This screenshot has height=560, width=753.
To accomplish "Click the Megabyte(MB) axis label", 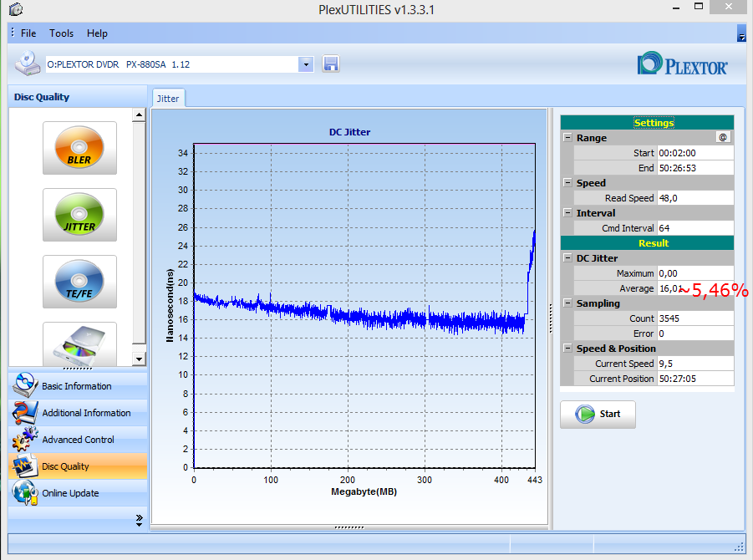I will tap(364, 491).
